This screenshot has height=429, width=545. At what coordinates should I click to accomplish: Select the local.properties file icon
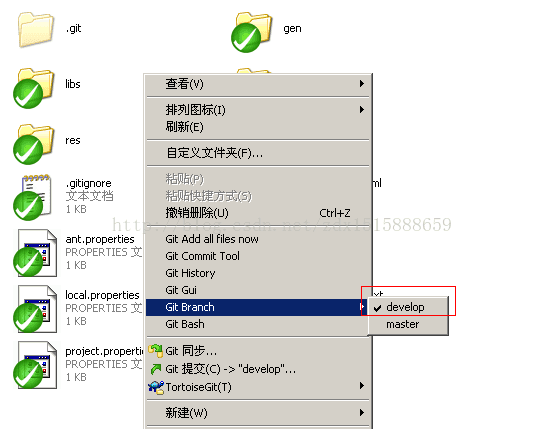point(35,309)
